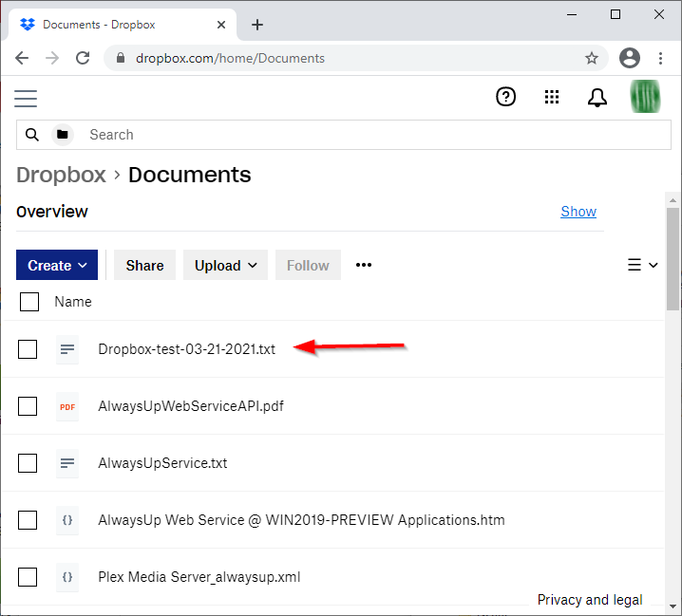Viewport: 682px width, 616px height.
Task: Open the apps grid icon
Action: 552,97
